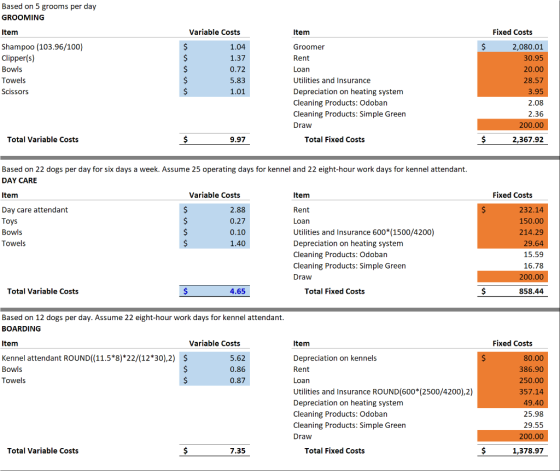Viewport: 560px width, 471px height.
Task: Select the BOARDING section heading
Action: click(x=21, y=329)
